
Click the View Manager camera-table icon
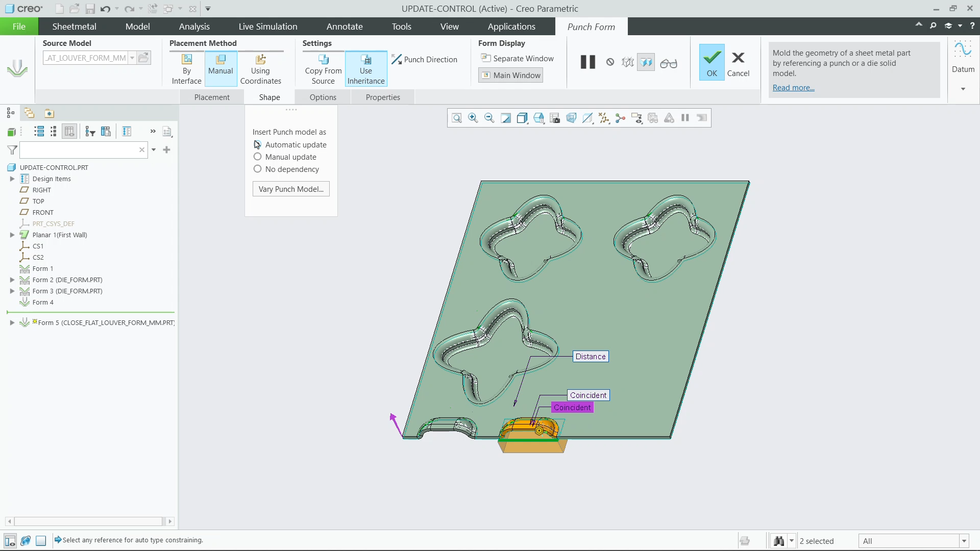555,118
